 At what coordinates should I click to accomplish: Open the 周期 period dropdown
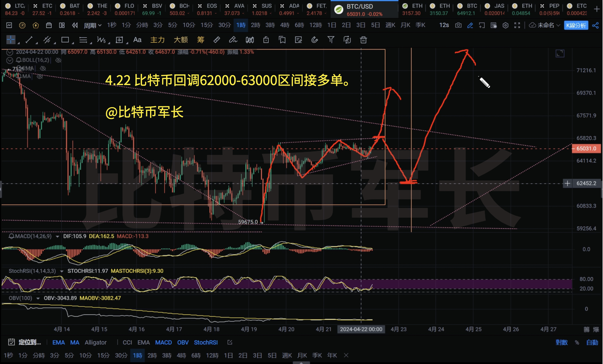[93, 25]
